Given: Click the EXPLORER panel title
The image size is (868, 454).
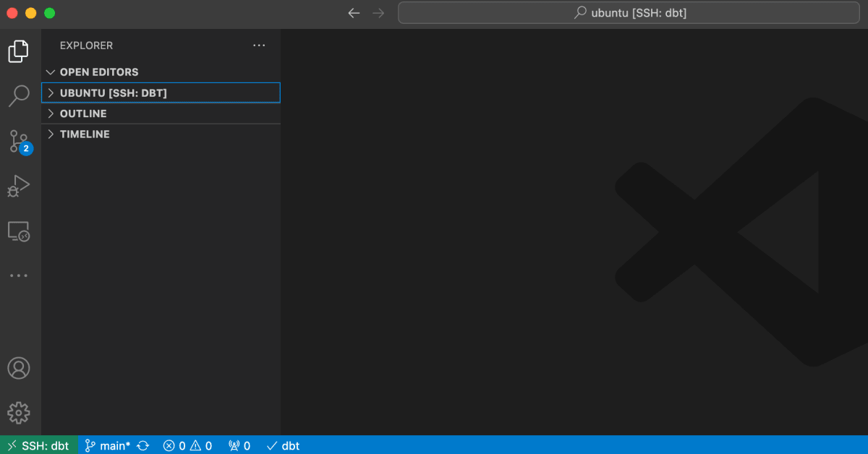Looking at the screenshot, I should [x=86, y=46].
